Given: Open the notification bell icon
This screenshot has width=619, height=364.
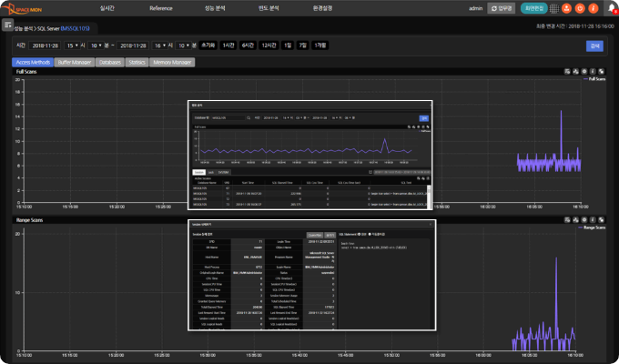Looking at the screenshot, I should pyautogui.click(x=612, y=8).
